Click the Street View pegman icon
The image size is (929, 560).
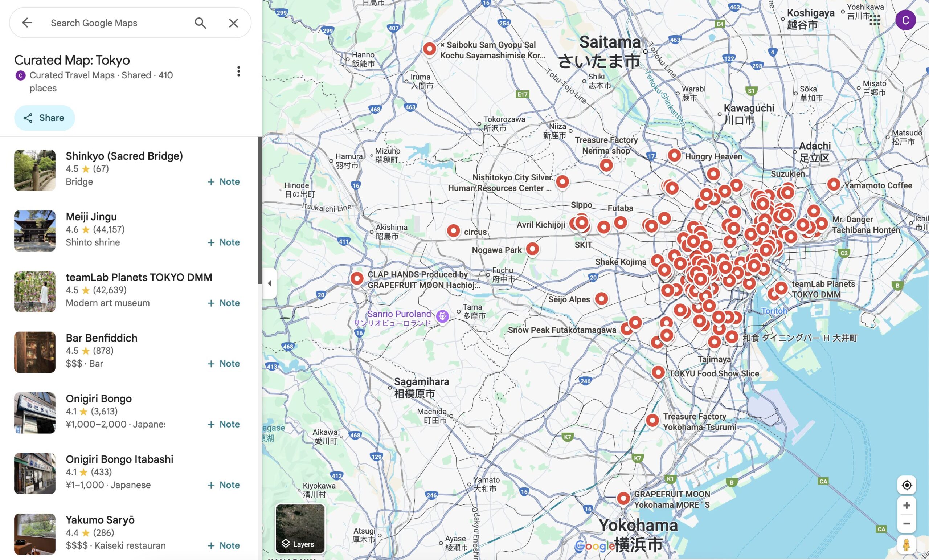click(x=907, y=545)
